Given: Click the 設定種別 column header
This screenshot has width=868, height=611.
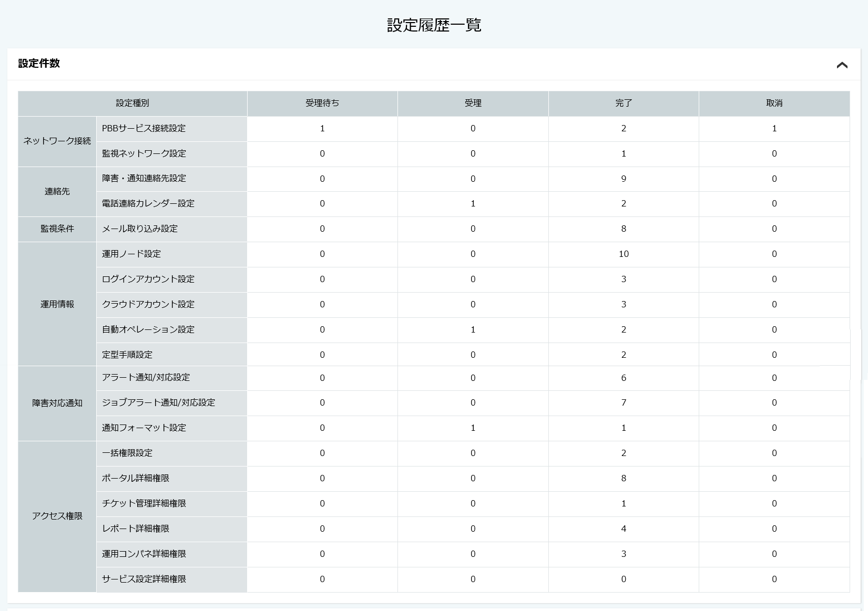Looking at the screenshot, I should point(132,103).
